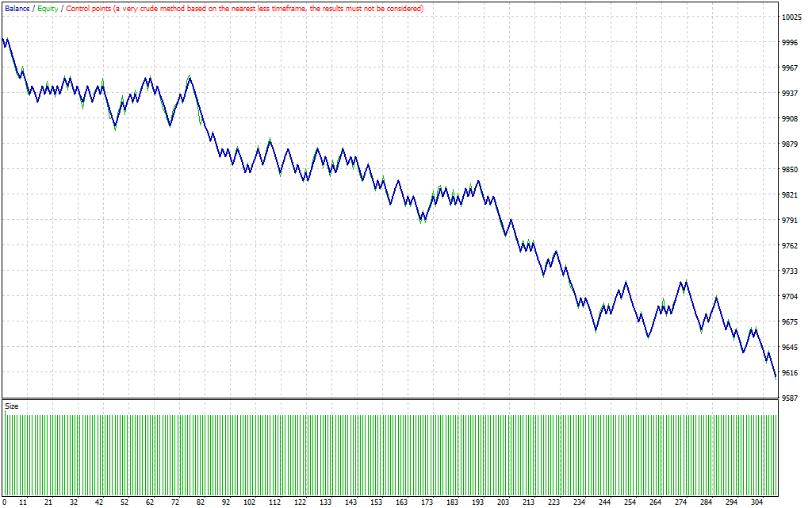Select trade number 102 on horizontal axis

250,502
